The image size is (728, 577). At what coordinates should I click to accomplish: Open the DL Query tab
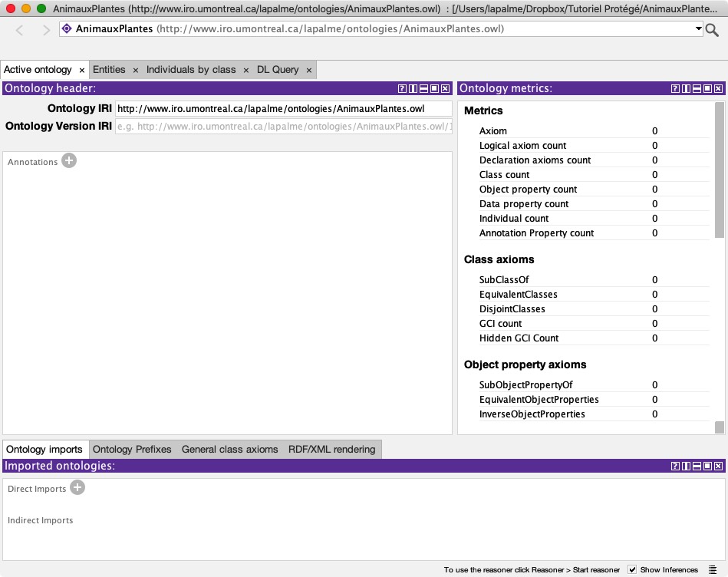tap(278, 70)
